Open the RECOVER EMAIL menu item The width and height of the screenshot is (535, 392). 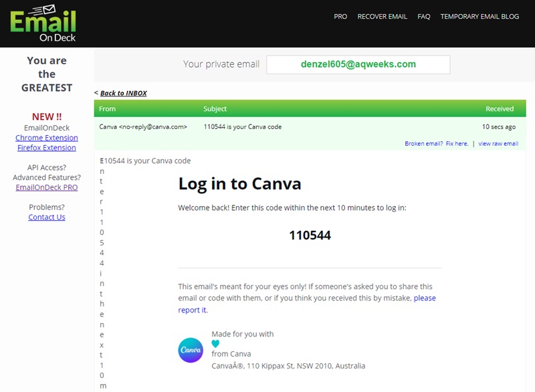click(383, 16)
